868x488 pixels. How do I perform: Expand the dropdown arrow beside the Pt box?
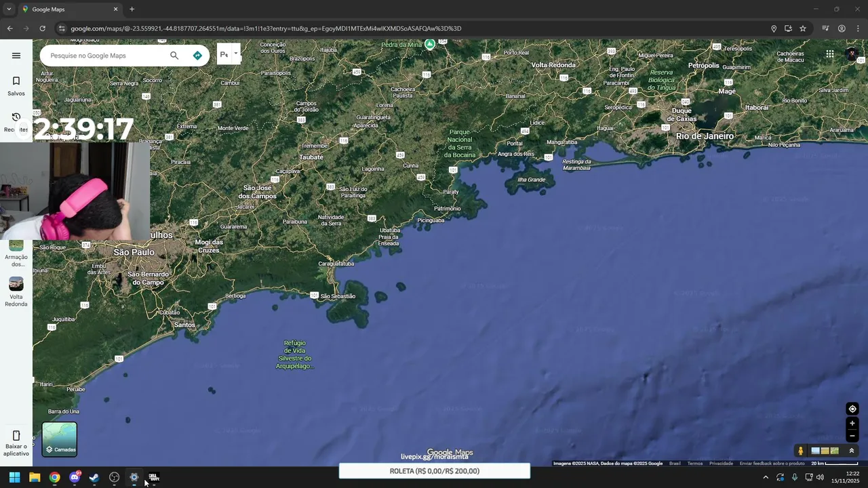pyautogui.click(x=236, y=54)
